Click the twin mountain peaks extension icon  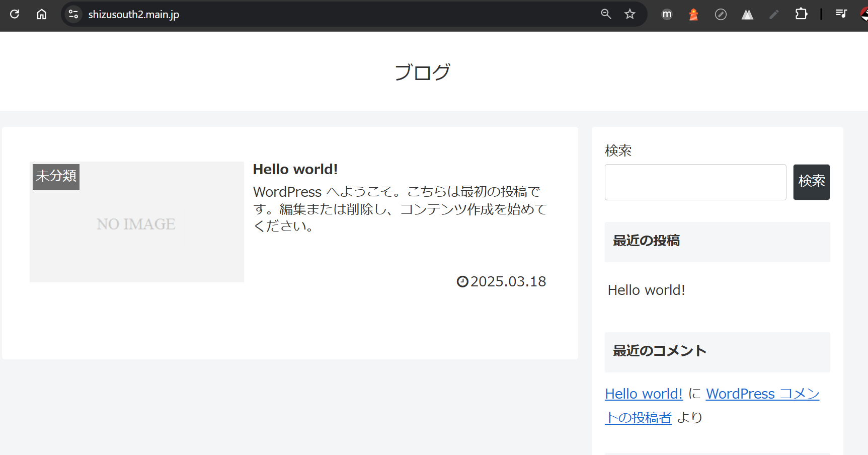coord(747,15)
